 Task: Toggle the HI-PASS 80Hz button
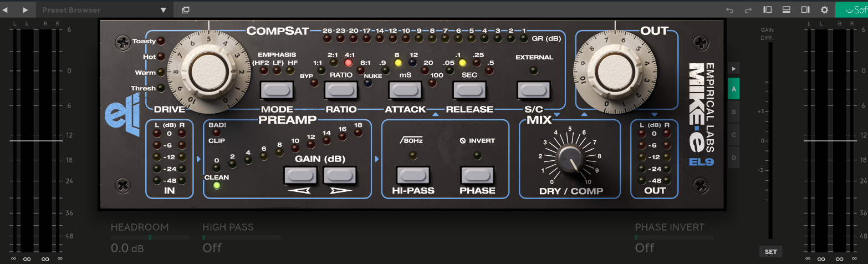pos(412,176)
